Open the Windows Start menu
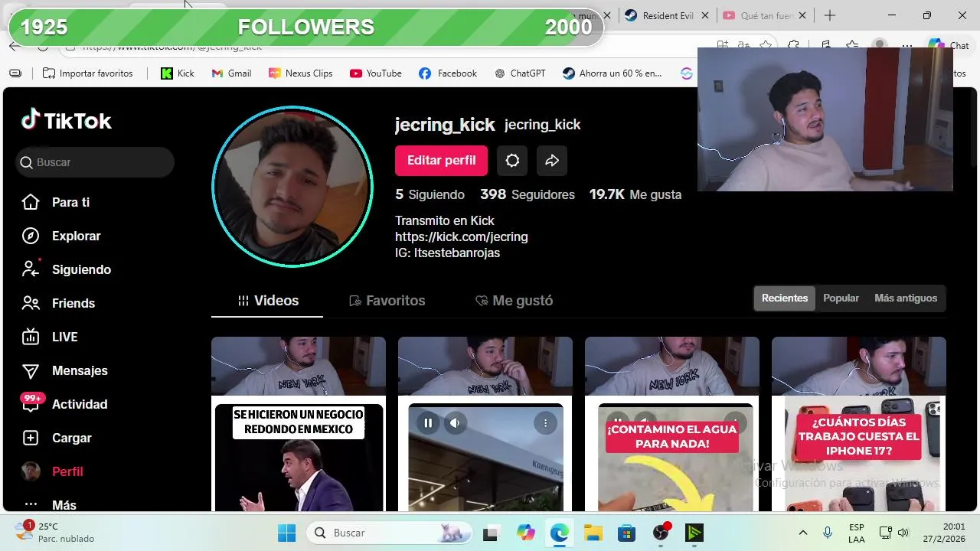 (286, 533)
